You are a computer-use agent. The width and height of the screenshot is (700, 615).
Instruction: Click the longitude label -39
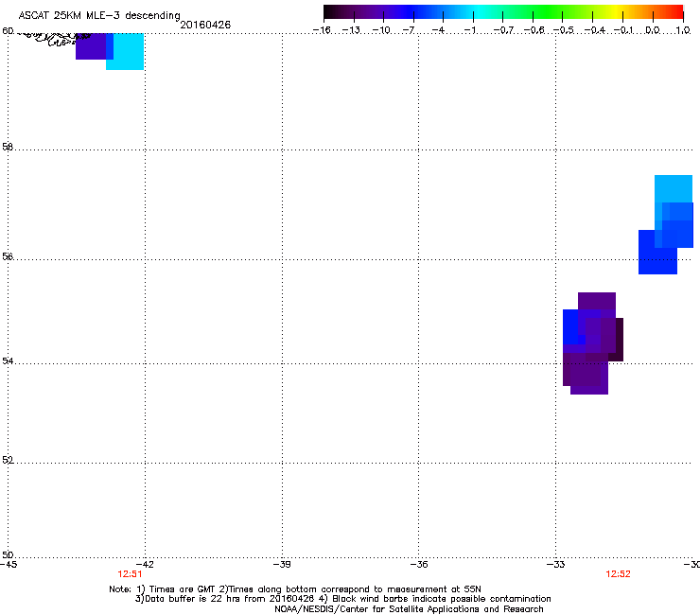coord(282,565)
